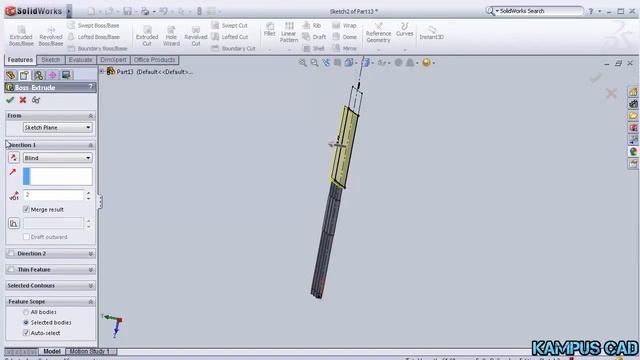Switch to the Features tab
The image size is (640, 360).
coord(20,60)
